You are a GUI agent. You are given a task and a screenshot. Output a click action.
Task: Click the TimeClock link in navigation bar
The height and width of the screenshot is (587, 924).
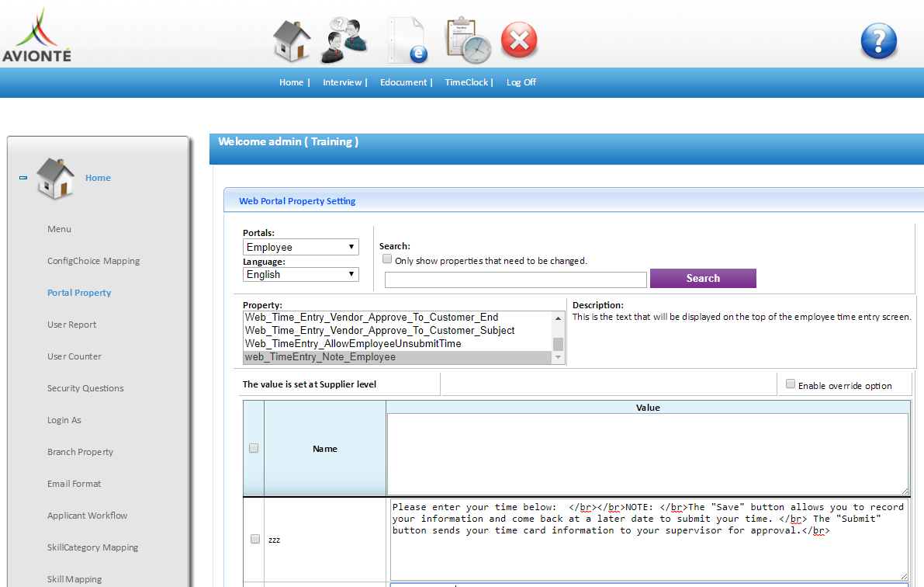coord(466,82)
